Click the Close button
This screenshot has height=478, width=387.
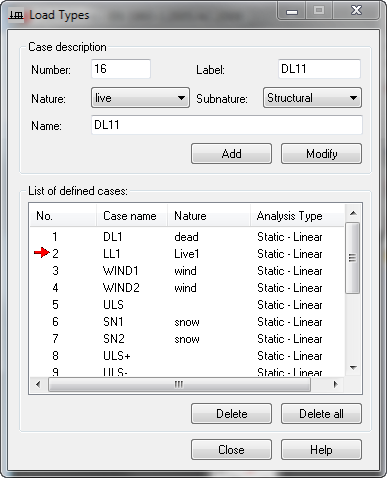pyautogui.click(x=231, y=450)
